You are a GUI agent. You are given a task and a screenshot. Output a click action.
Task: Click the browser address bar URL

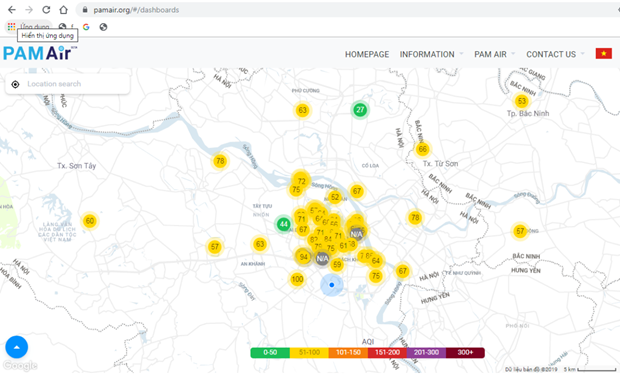click(136, 10)
